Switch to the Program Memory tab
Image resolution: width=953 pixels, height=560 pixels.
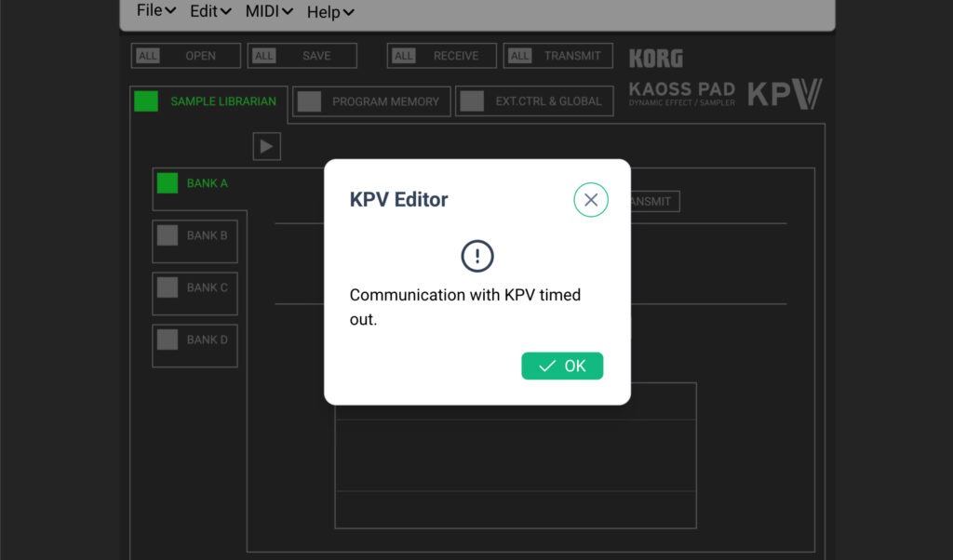click(372, 101)
